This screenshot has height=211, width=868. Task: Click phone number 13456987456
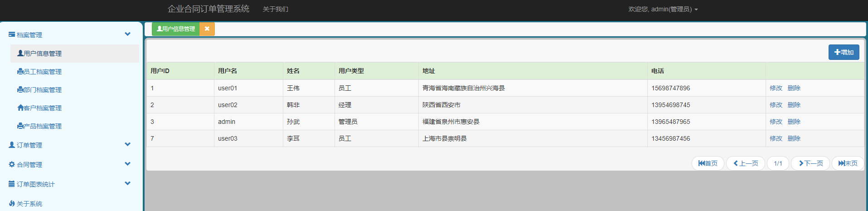point(671,138)
